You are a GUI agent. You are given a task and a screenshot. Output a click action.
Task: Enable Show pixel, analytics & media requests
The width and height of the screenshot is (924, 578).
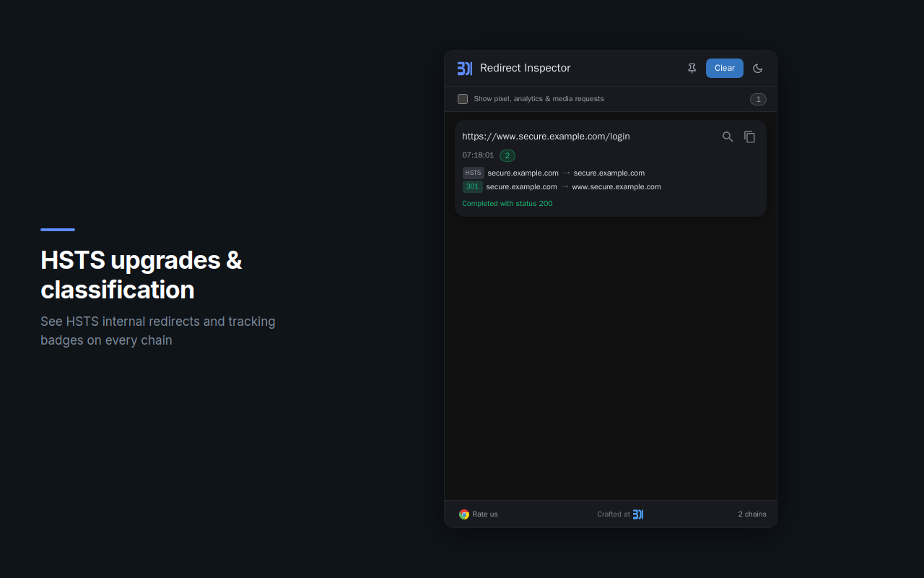tap(463, 99)
